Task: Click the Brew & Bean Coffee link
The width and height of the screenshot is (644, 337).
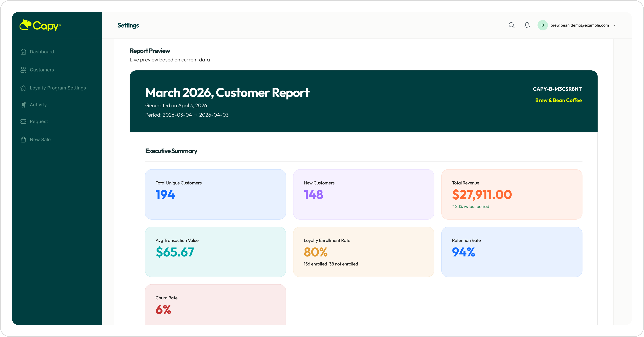Action: (x=559, y=100)
